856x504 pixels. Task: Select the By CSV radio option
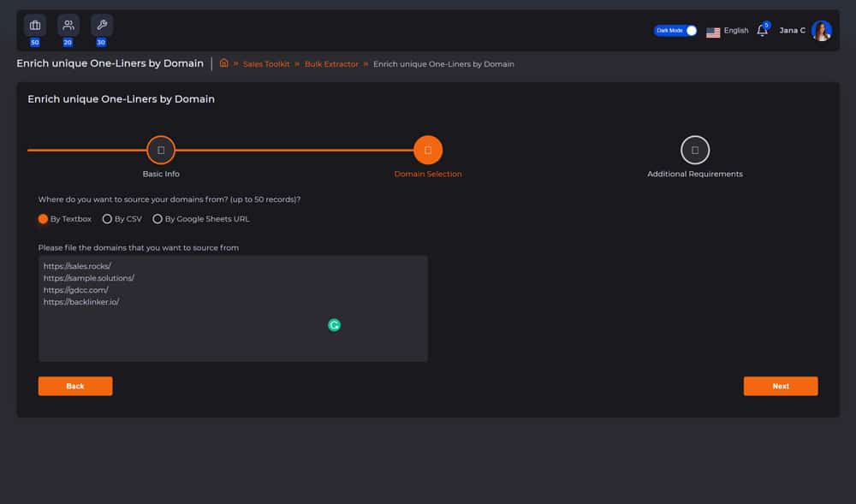[x=108, y=219]
